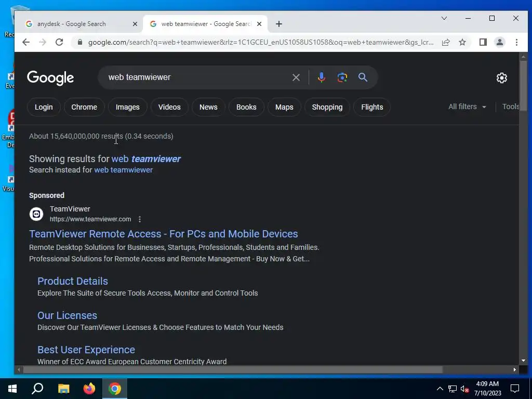This screenshot has width=532, height=399.
Task: Switch to News results
Action: point(208,107)
